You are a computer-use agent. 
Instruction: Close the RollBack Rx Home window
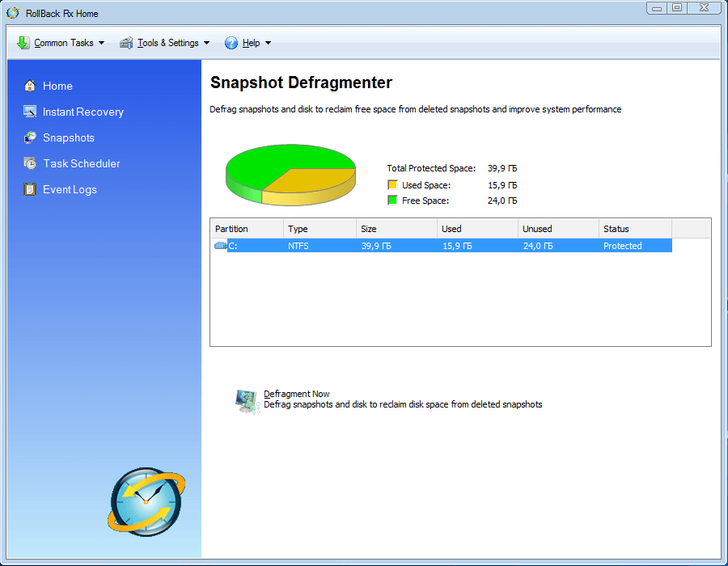tap(704, 8)
